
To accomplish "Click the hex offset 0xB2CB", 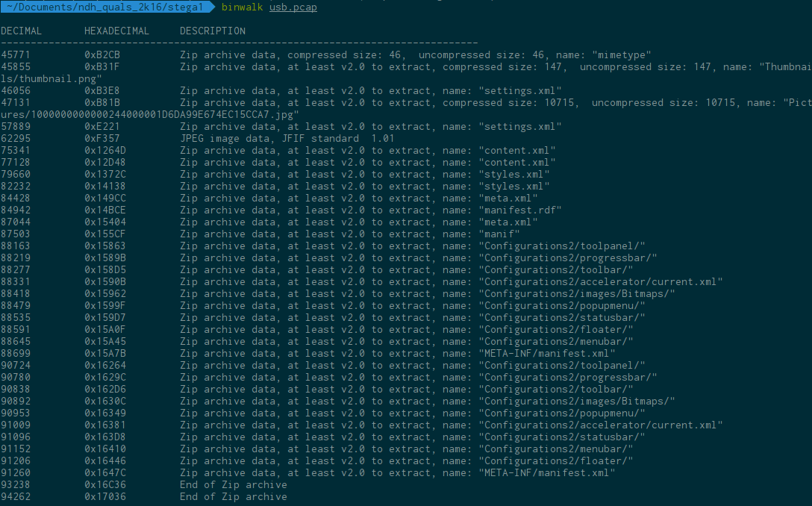I will coord(101,55).
